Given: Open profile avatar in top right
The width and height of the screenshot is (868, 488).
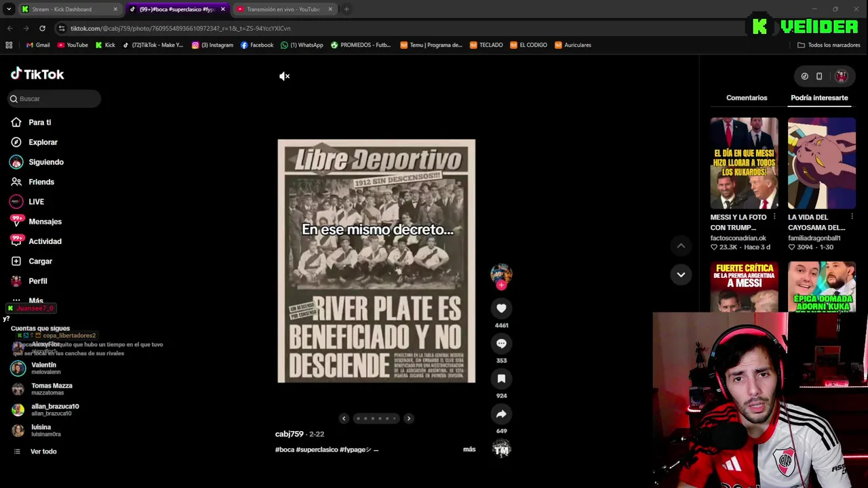Looking at the screenshot, I should point(841,77).
